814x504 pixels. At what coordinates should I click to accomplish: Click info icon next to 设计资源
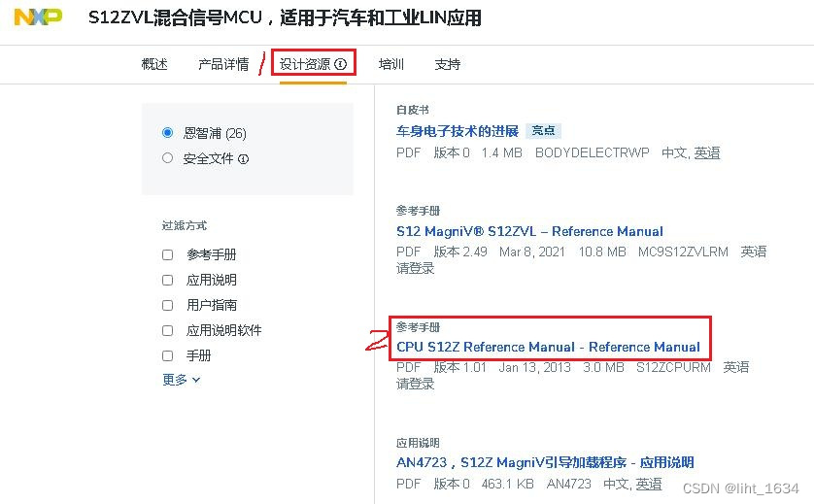341,64
